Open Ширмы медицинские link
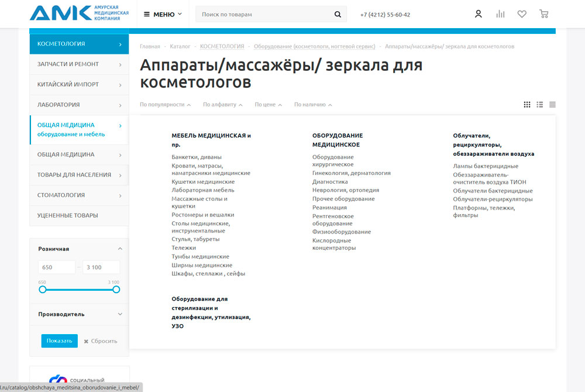This screenshot has height=392, width=585. coord(202,265)
